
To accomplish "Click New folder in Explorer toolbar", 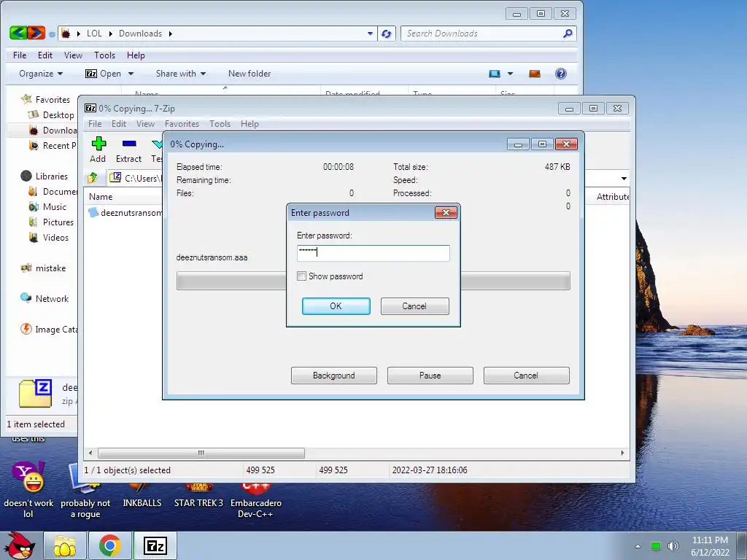I will [x=249, y=74].
